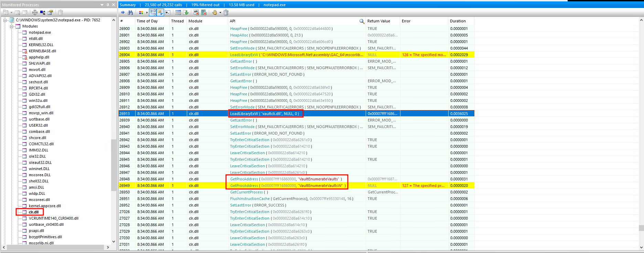Image resolution: width=644 pixels, height=253 pixels.
Task: Click the green down-arrow autoscroll icon
Action: click(186, 12)
